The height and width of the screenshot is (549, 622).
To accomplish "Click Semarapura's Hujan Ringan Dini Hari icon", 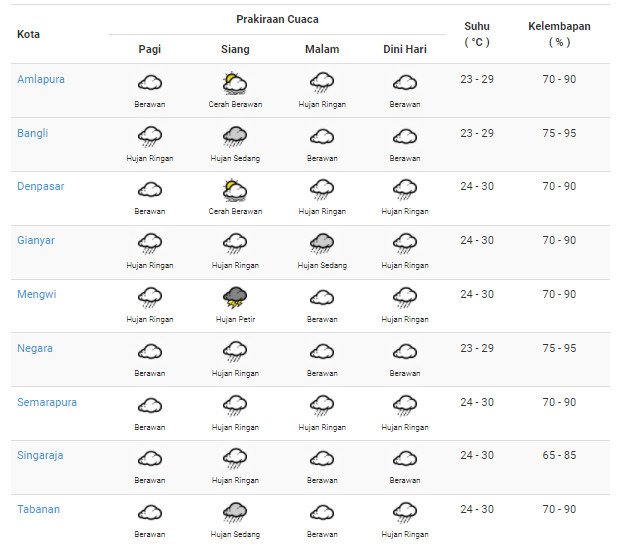I will point(405,405).
